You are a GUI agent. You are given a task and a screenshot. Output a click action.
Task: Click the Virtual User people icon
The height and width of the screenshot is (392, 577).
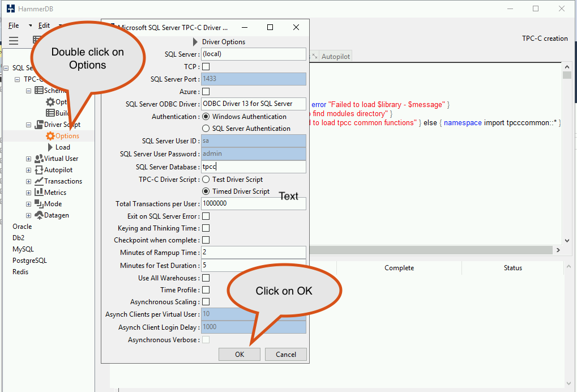coord(39,159)
